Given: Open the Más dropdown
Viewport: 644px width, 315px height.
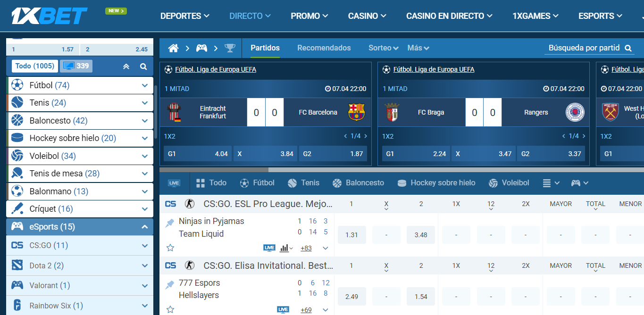Looking at the screenshot, I should 418,48.
